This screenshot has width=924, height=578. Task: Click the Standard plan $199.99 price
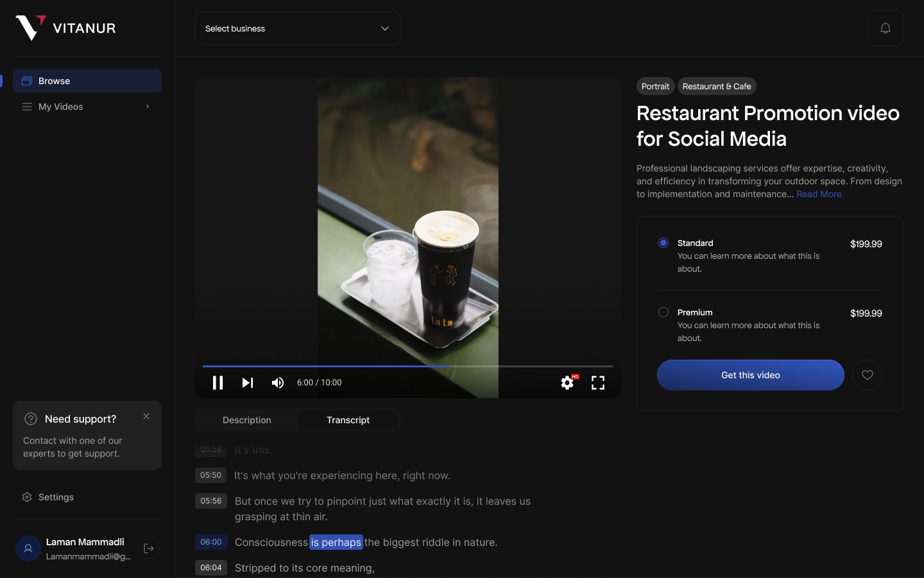[x=866, y=244]
